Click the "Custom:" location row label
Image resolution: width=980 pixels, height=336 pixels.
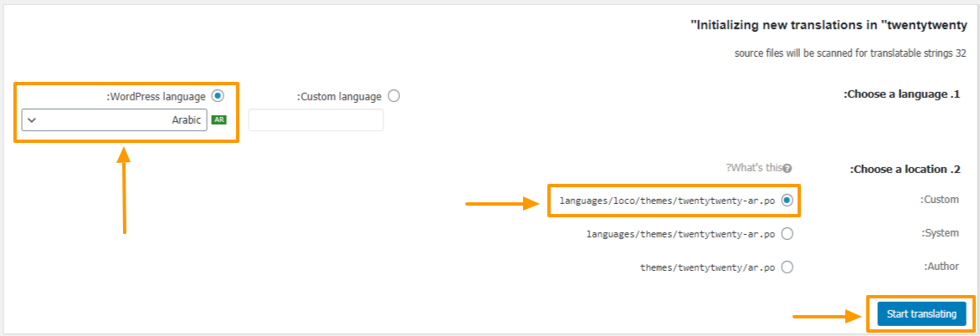tap(939, 200)
